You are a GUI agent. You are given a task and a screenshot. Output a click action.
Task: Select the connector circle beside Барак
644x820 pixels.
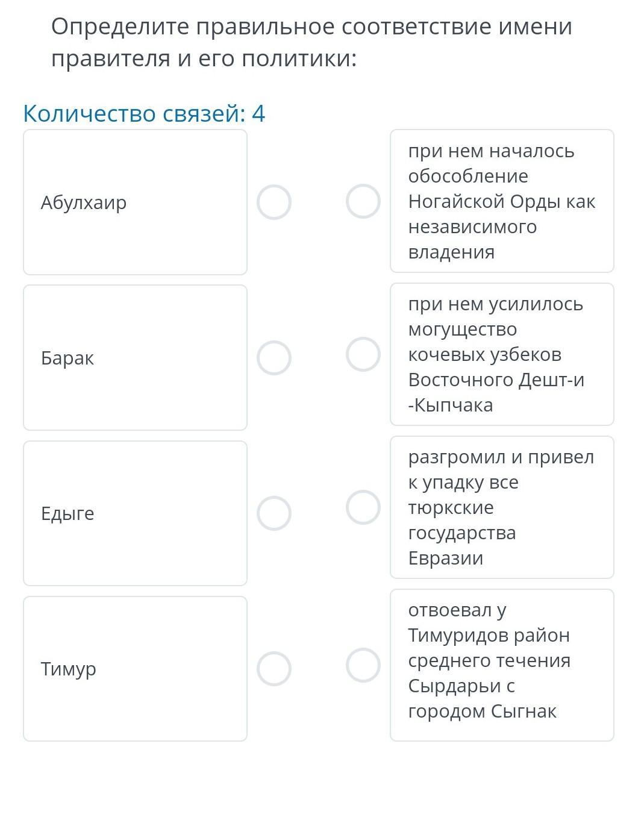pos(274,358)
